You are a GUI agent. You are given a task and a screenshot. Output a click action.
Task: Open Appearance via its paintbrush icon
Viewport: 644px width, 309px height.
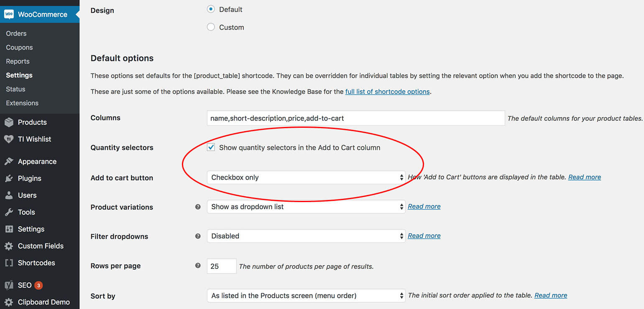point(9,161)
